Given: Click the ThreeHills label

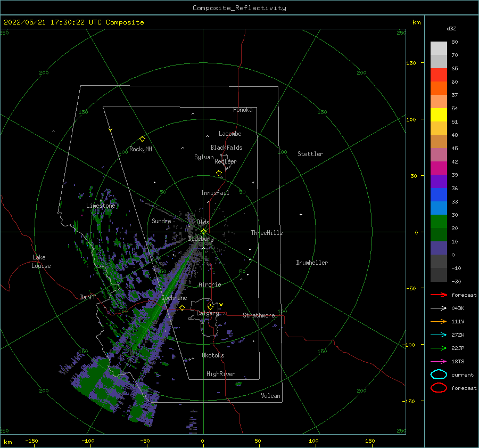Looking at the screenshot, I should click(267, 233).
